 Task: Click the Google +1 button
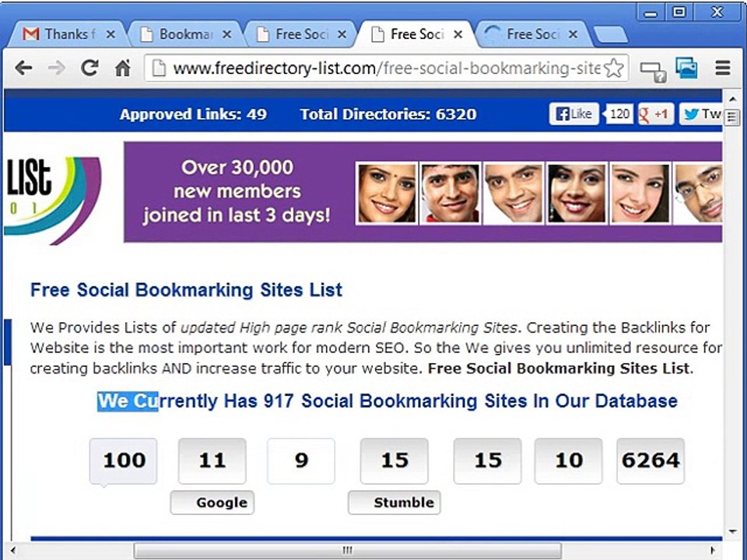(x=655, y=114)
